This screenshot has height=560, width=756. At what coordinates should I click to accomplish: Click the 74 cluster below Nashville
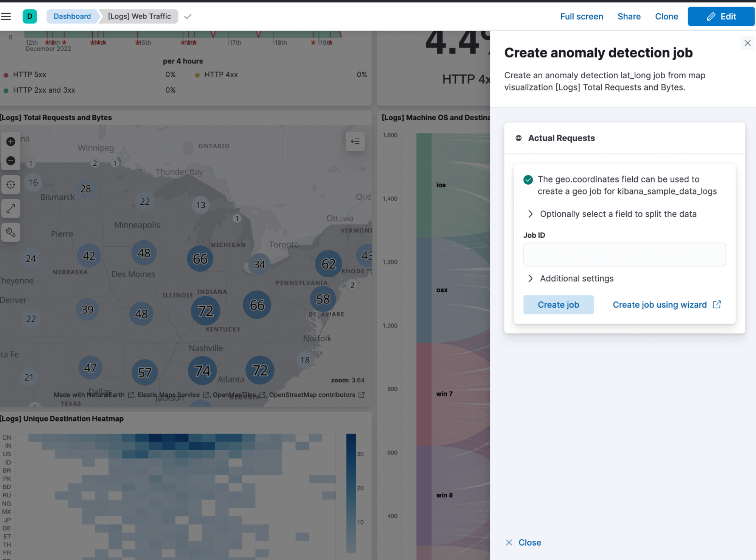[202, 370]
